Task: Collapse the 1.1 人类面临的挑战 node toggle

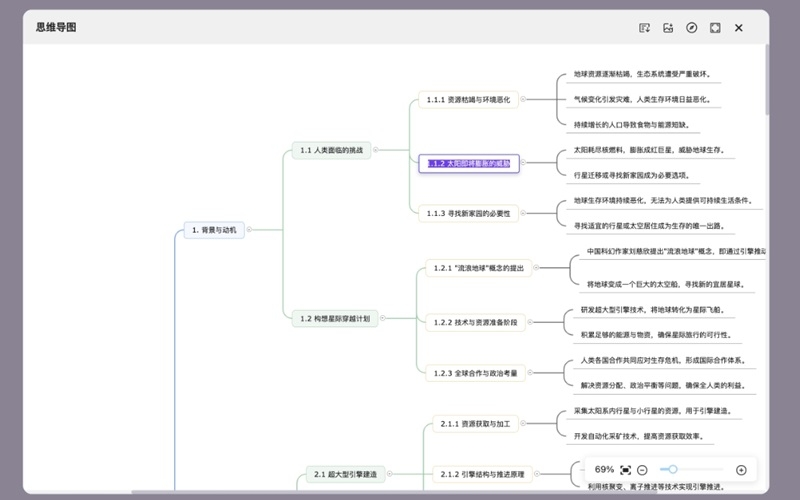Action: coord(376,150)
